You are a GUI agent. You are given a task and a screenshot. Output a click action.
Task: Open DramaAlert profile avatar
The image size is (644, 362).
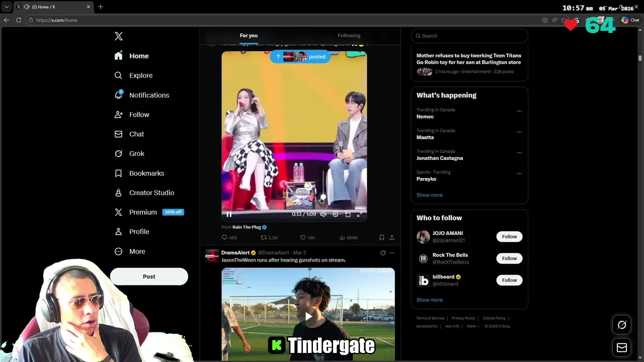tap(212, 256)
